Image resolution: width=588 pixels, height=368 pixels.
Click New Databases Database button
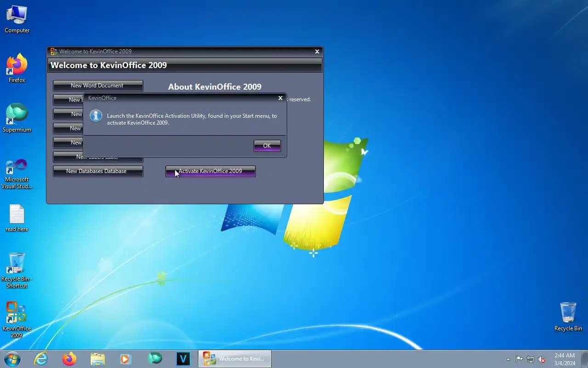[98, 171]
